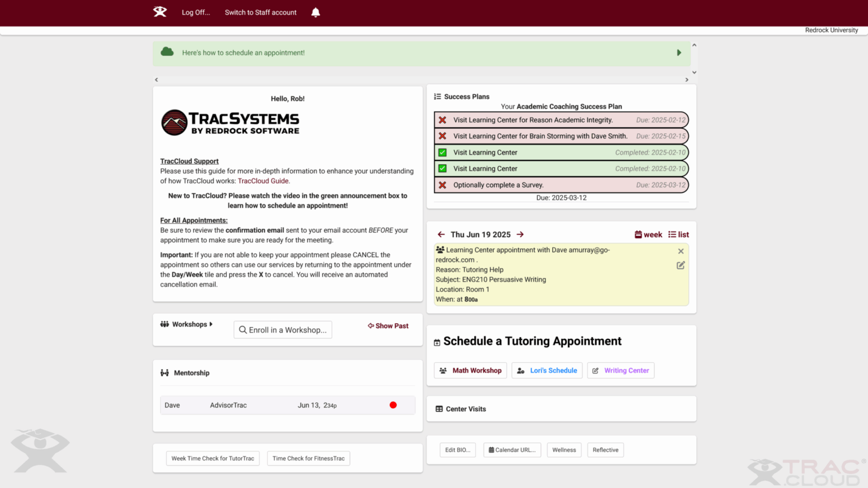The width and height of the screenshot is (868, 488).
Task: Click the red X on Optionally complete a Survey
Action: (442, 185)
